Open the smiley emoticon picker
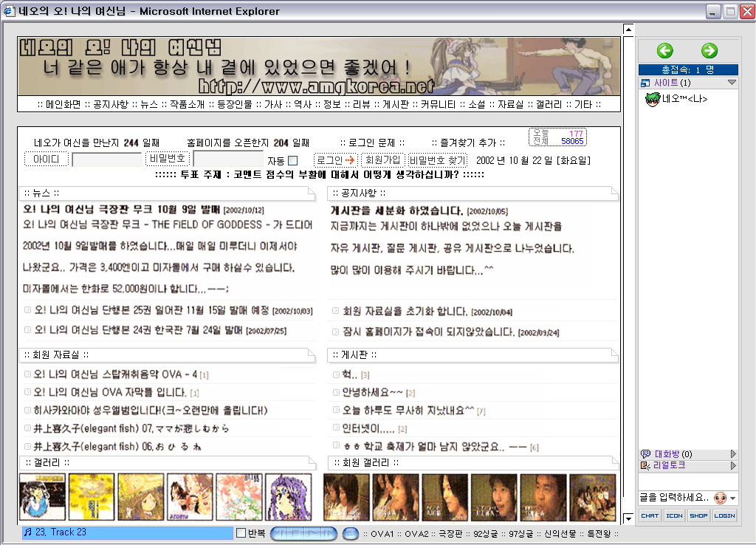 [x=721, y=498]
